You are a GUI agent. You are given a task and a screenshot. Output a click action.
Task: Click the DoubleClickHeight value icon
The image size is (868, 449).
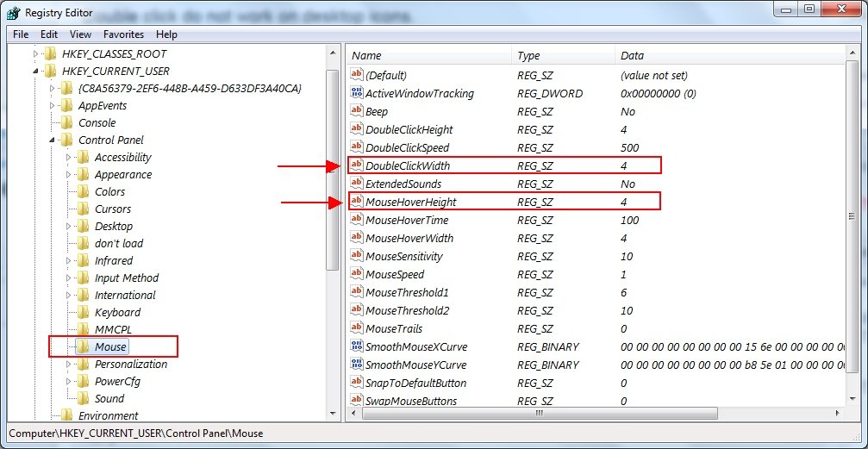click(357, 129)
